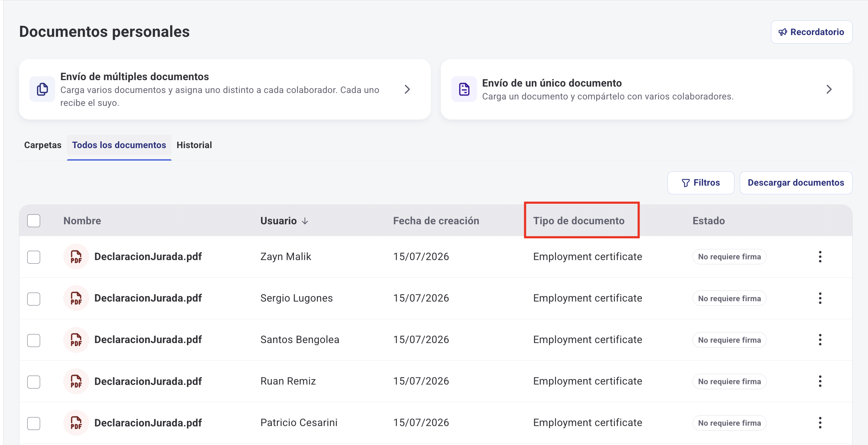Open three-dot menu for Zayn Malik row

point(820,257)
